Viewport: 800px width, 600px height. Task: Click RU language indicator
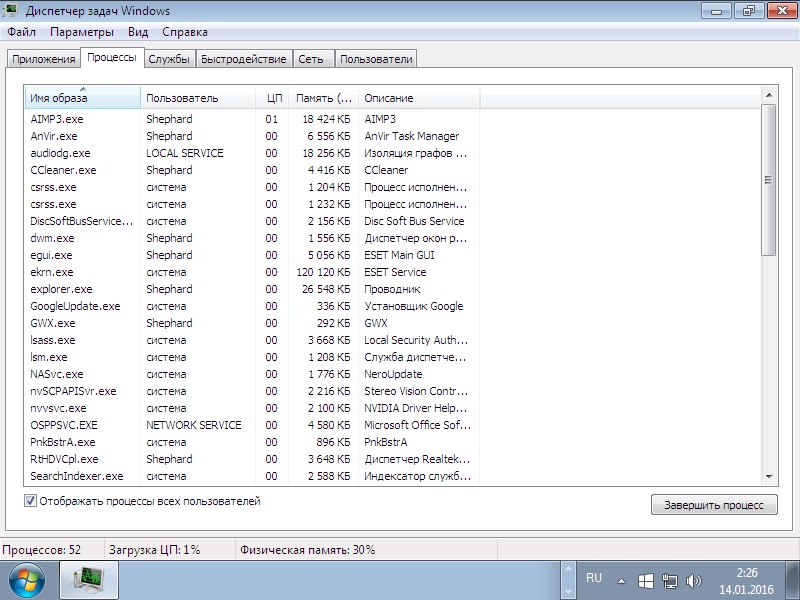click(594, 578)
